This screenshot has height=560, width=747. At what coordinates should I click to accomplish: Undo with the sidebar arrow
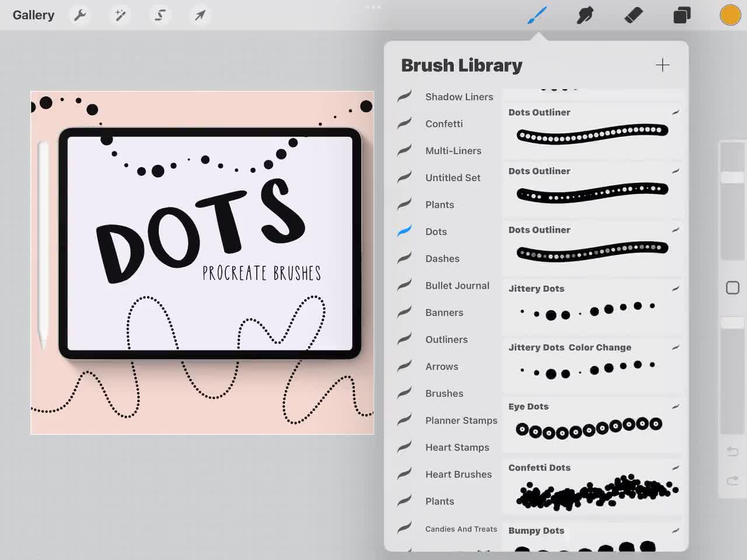pos(732,452)
